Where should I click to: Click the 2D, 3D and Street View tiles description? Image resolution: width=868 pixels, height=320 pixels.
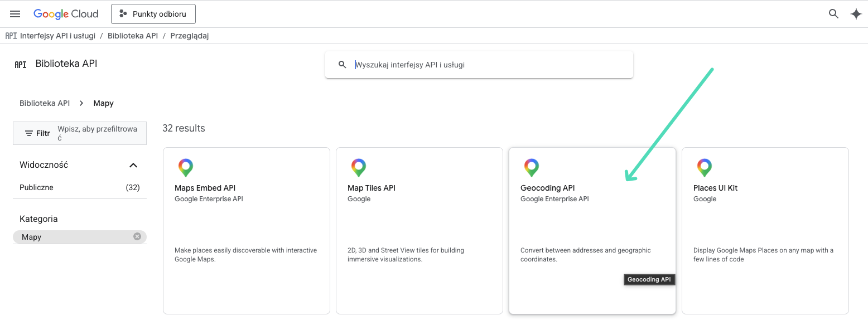pos(406,255)
